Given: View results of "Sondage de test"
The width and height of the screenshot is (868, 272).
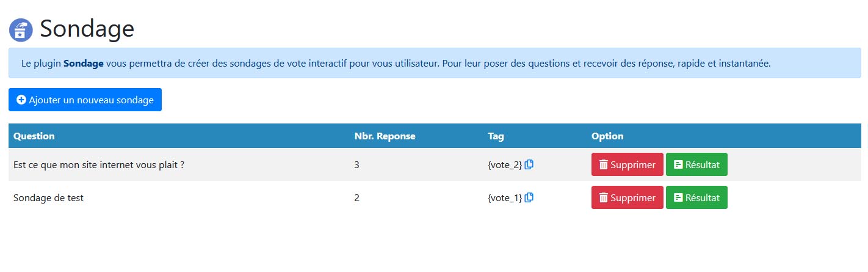Looking at the screenshot, I should 696,197.
